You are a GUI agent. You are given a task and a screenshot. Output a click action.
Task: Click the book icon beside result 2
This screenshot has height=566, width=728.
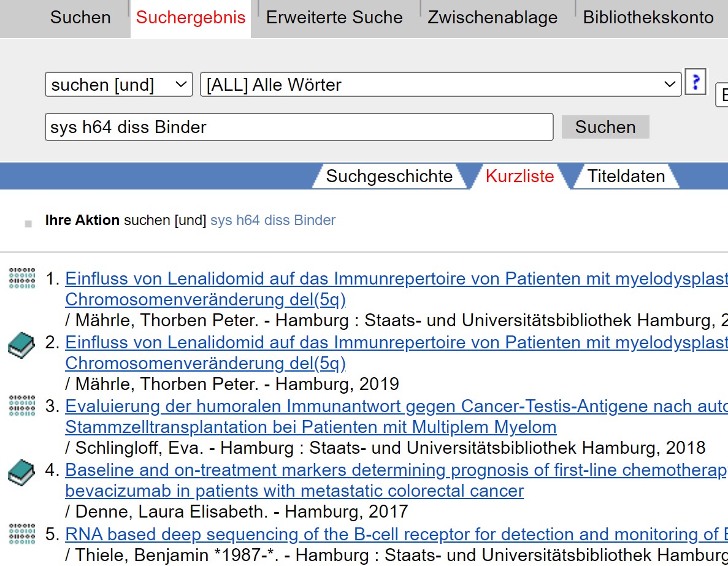[21, 345]
